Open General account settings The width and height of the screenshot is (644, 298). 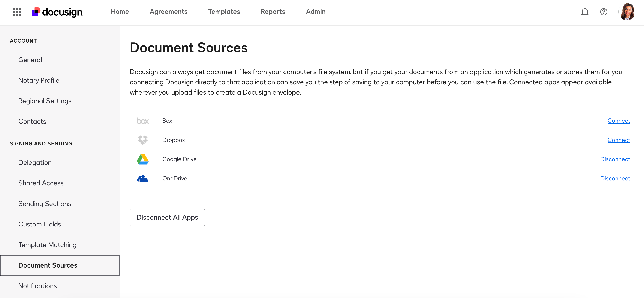30,60
